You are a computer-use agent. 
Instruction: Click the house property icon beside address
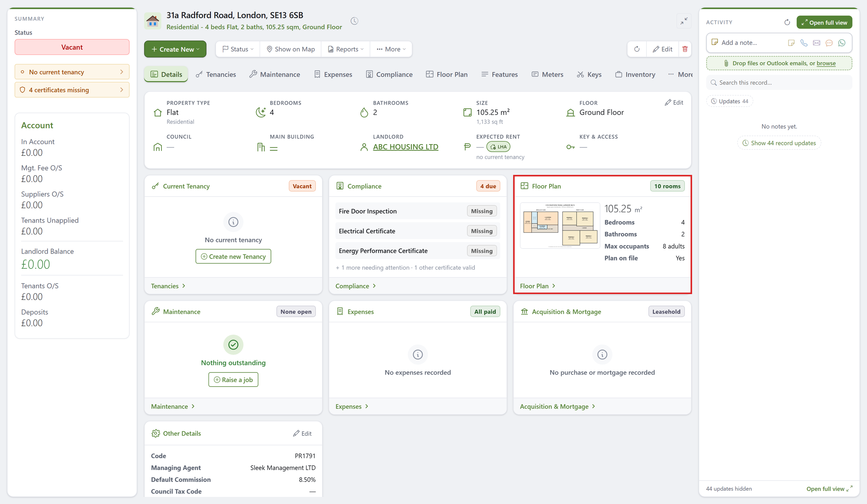153,21
